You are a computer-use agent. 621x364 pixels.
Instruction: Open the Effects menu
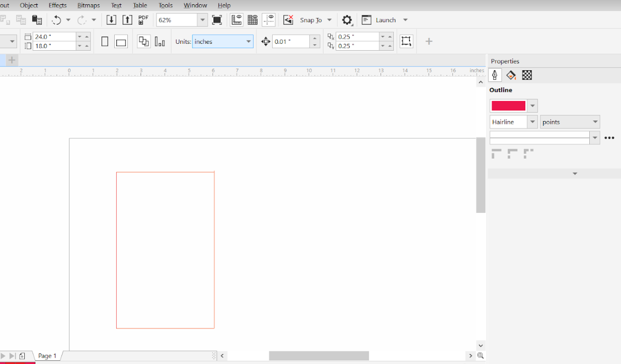[x=58, y=5]
